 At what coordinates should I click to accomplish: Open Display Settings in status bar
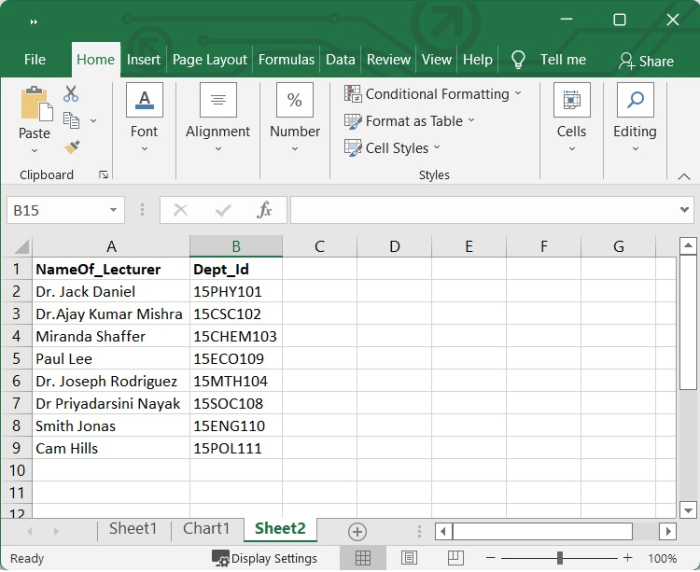[265, 558]
